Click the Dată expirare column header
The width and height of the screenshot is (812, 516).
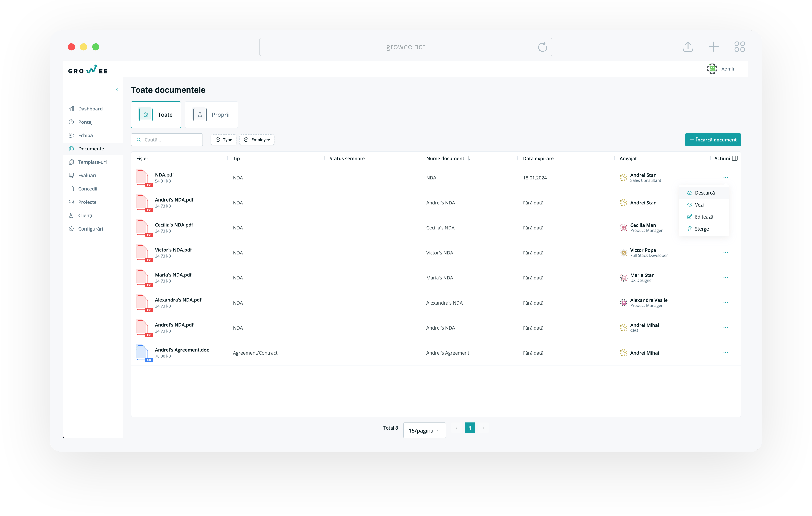click(x=538, y=158)
